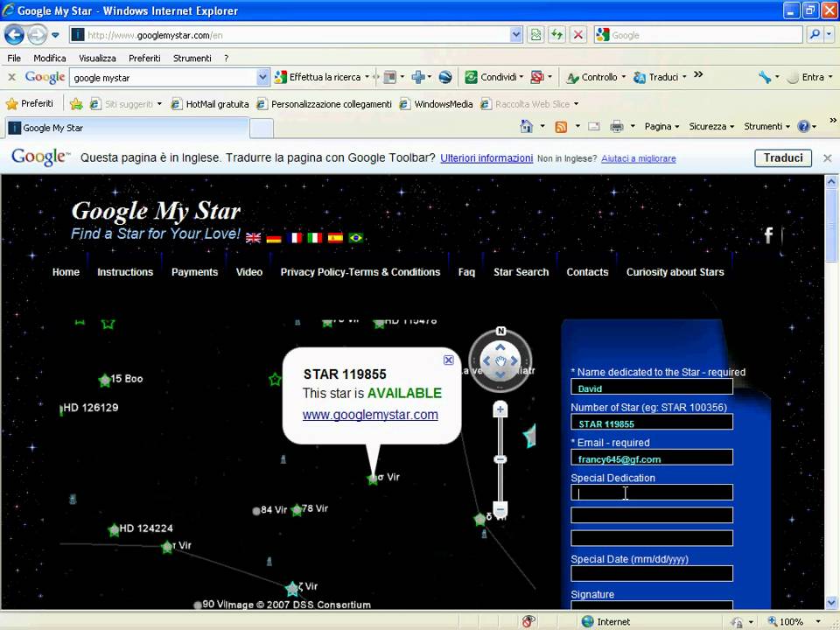
Task: Open Google toolbar search box dropdown
Action: [262, 77]
